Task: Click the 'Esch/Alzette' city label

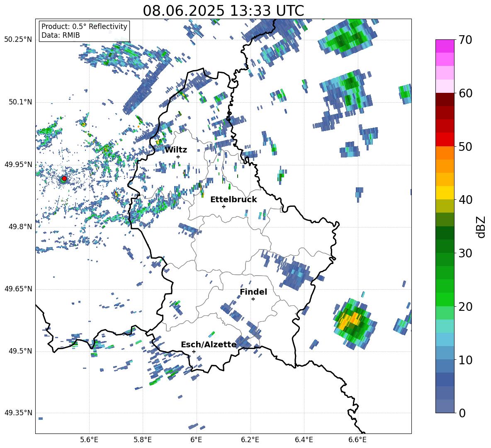Action: click(209, 344)
